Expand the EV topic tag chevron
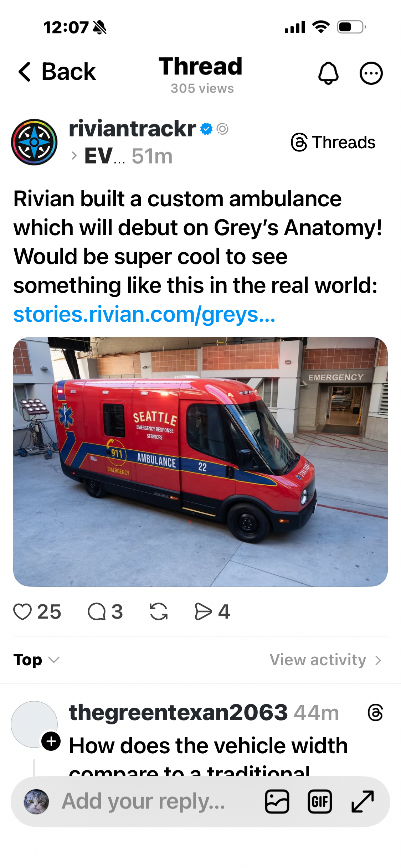The width and height of the screenshot is (401, 868). coord(74,156)
